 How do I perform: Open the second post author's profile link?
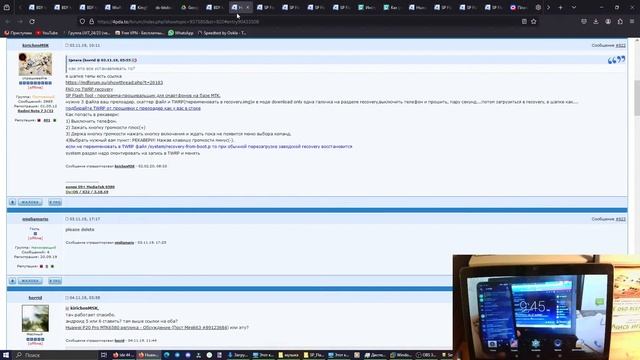[x=35, y=219]
